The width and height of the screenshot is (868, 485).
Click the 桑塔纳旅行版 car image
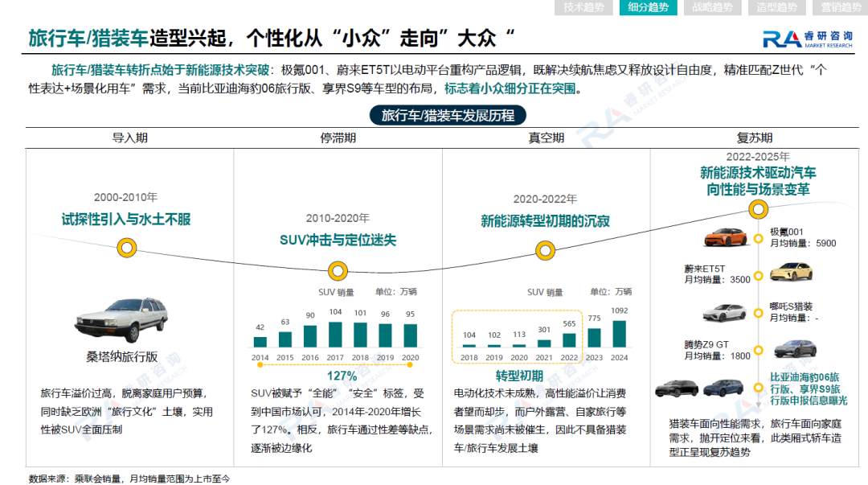click(122, 320)
